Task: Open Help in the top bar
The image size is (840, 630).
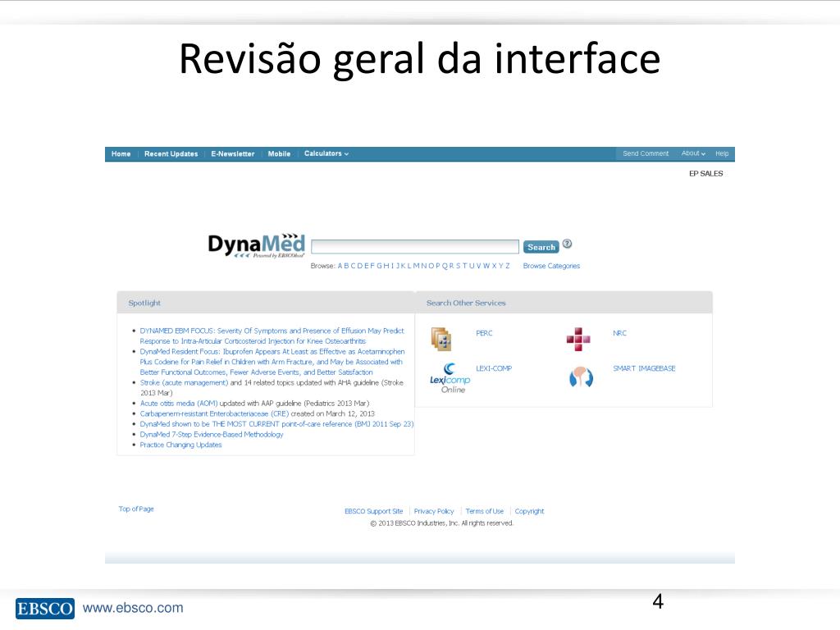Action: (x=722, y=153)
